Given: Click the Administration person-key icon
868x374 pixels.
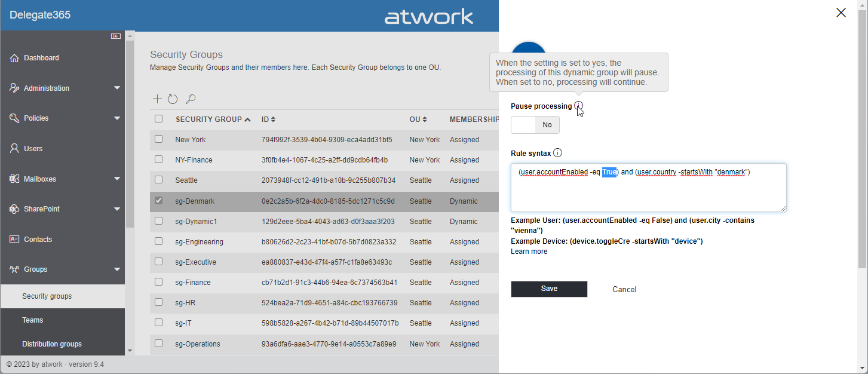Looking at the screenshot, I should tap(15, 88).
